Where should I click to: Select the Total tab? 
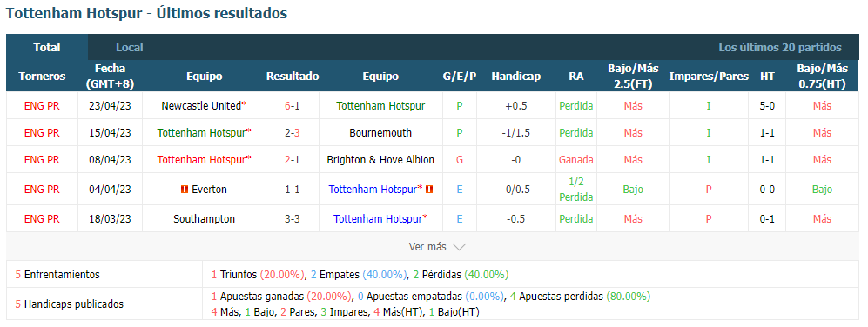(x=47, y=48)
